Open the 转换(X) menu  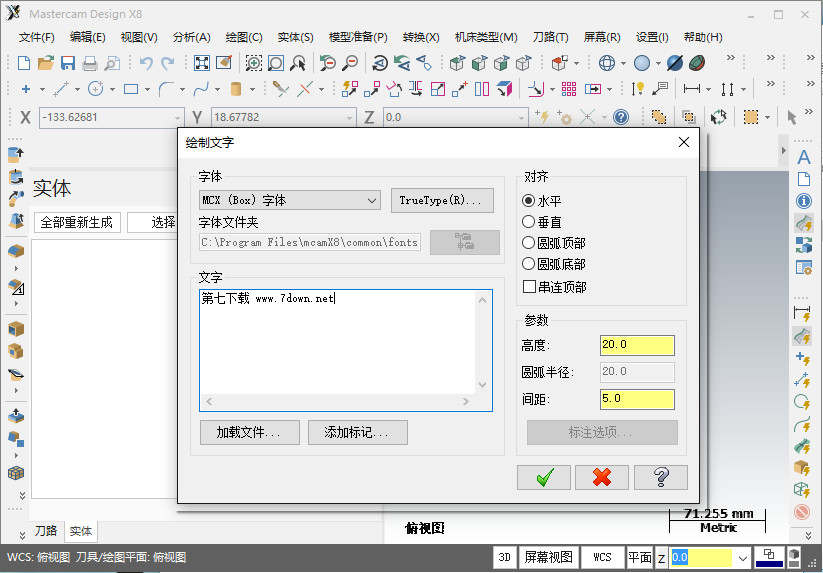pos(421,37)
